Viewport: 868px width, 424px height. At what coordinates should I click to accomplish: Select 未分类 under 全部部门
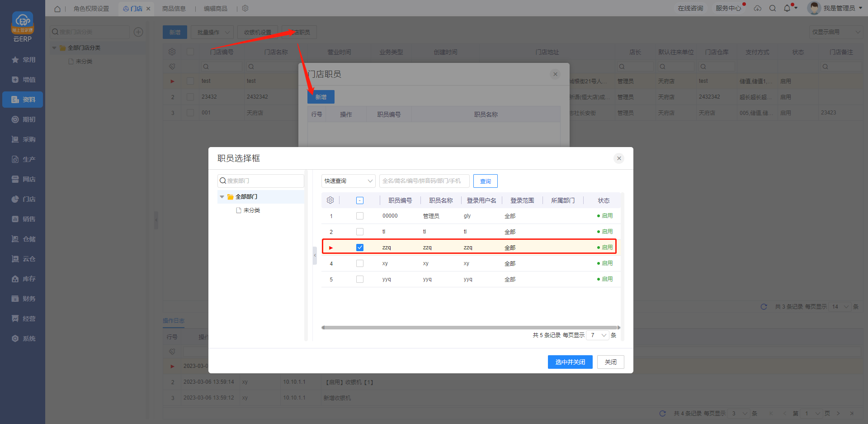pos(252,210)
